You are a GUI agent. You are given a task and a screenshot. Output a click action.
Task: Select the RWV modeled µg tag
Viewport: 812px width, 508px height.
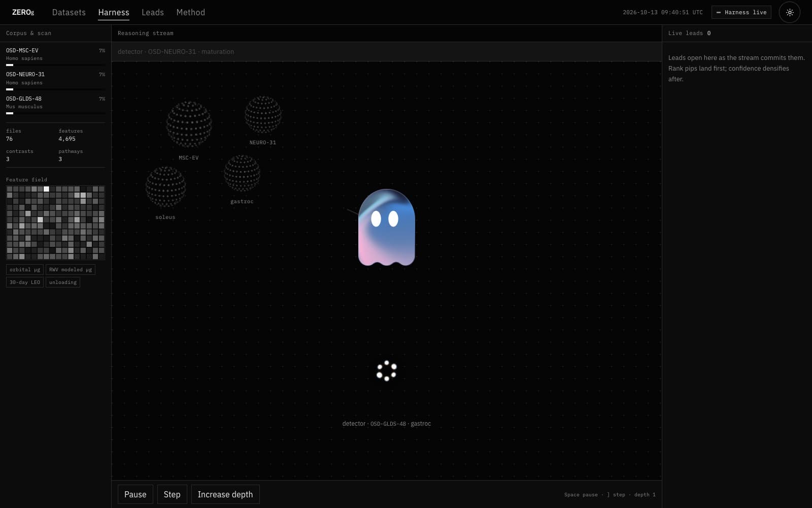pos(71,270)
